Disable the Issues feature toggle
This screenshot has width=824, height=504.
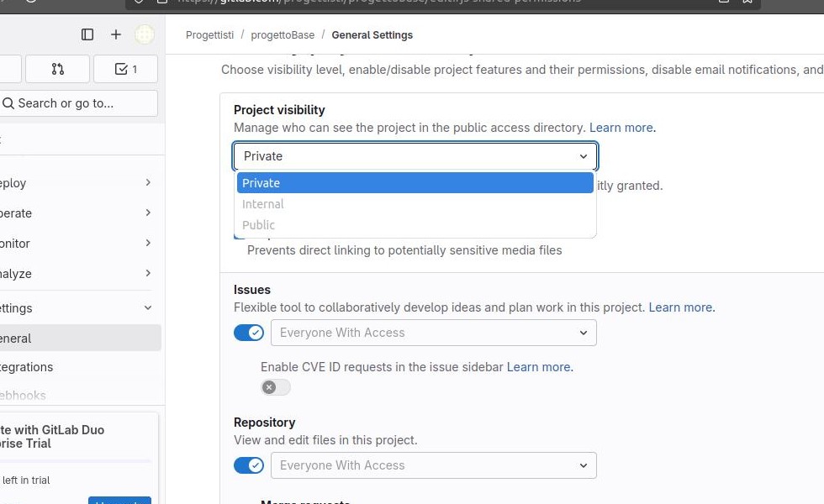249,333
